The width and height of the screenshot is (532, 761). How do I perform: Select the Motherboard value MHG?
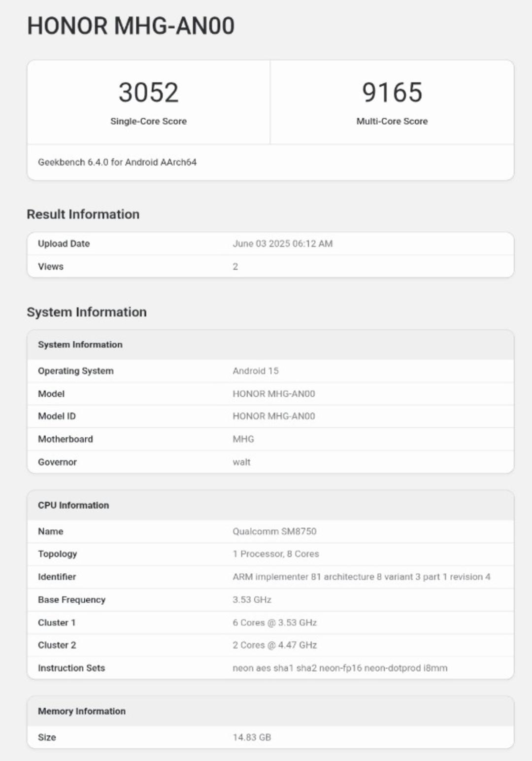(243, 439)
